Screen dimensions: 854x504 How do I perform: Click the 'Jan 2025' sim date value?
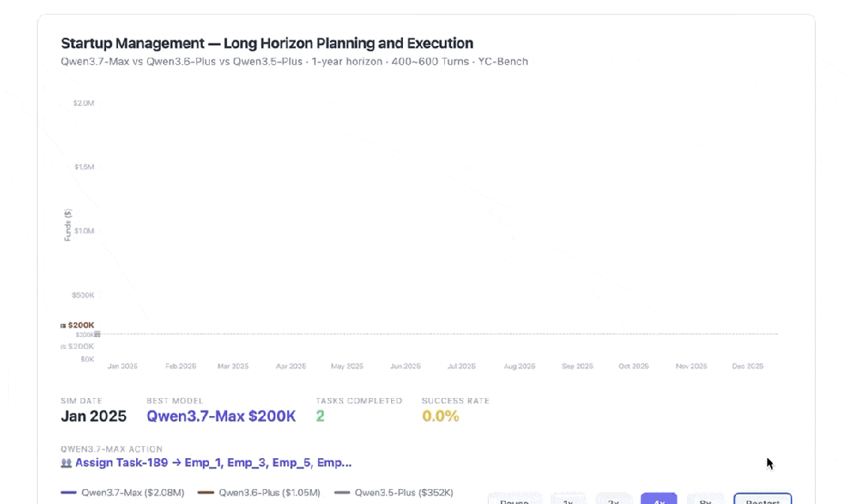tap(93, 416)
